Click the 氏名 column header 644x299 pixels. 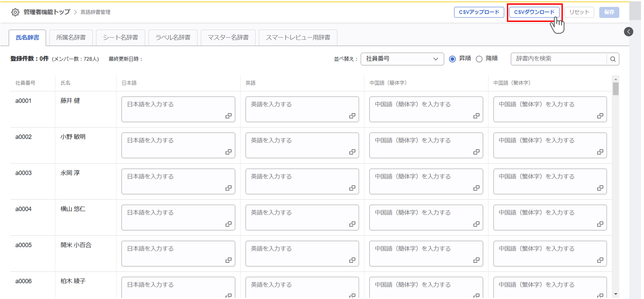pos(65,83)
